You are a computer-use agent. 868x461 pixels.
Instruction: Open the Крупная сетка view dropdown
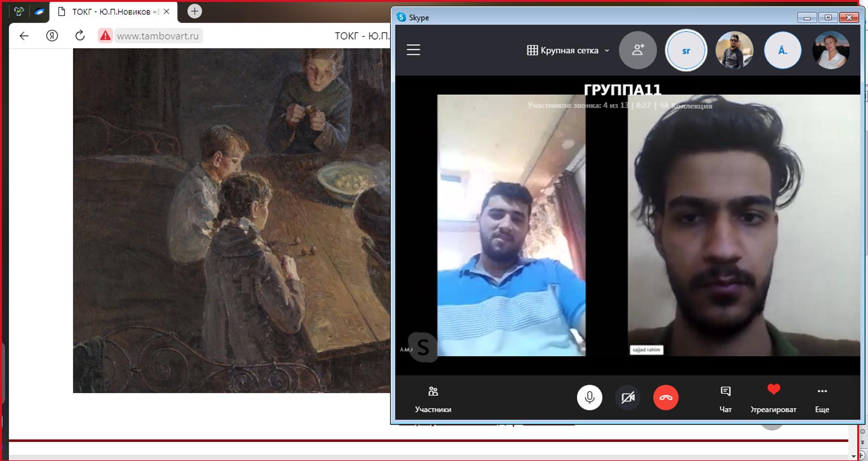click(x=568, y=50)
